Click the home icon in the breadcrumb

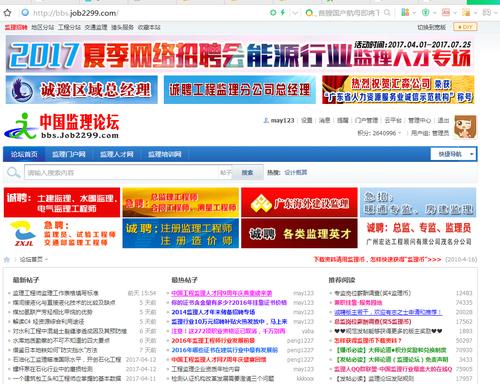pyautogui.click(x=7, y=259)
